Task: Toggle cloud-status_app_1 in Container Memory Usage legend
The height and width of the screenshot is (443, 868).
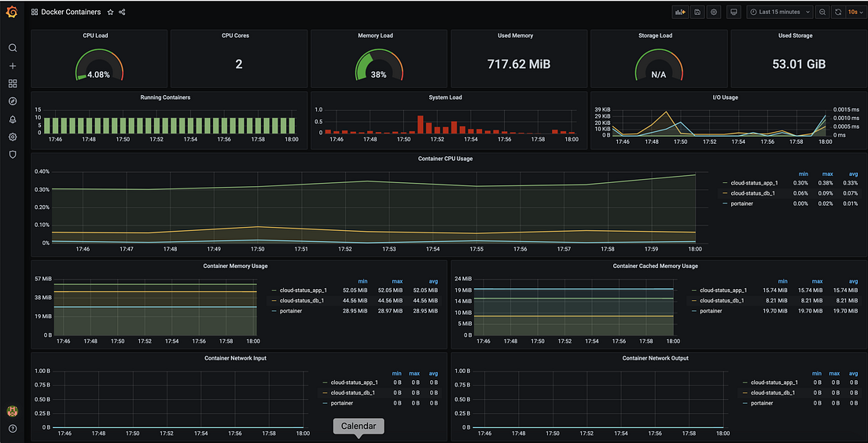Action: 303,290
